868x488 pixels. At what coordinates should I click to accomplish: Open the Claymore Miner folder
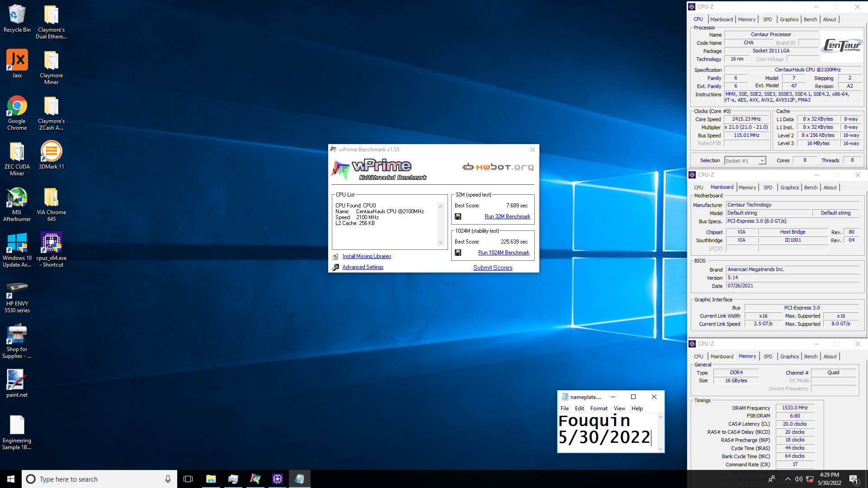point(51,67)
